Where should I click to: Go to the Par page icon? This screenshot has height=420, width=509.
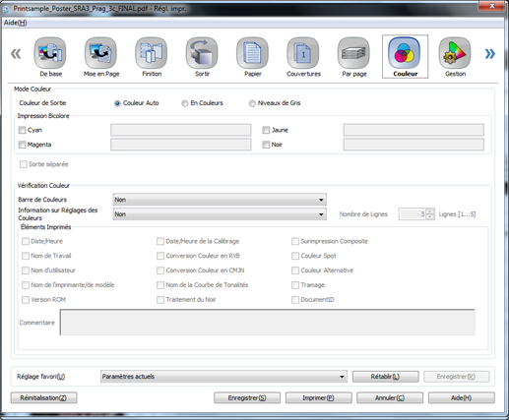click(x=353, y=53)
